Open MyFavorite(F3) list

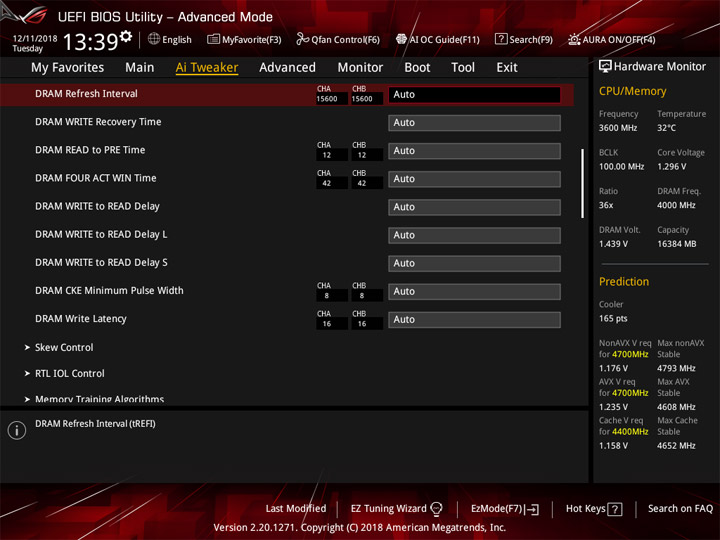(x=244, y=39)
